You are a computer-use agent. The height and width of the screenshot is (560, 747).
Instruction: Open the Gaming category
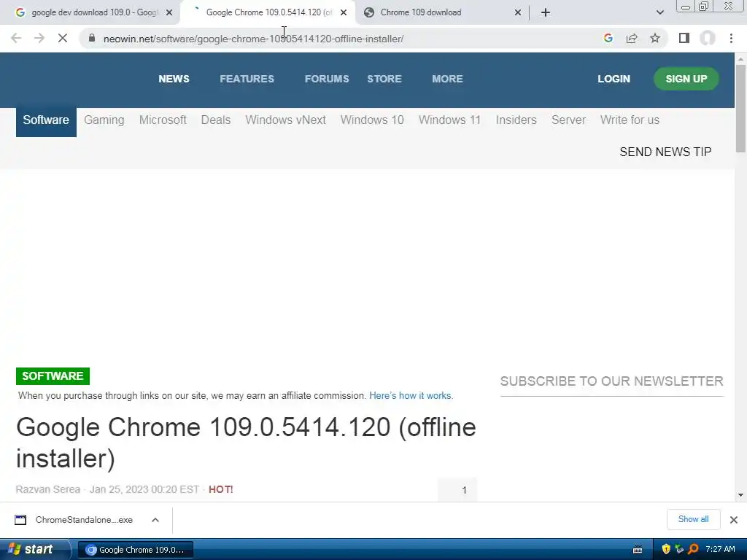(x=104, y=120)
